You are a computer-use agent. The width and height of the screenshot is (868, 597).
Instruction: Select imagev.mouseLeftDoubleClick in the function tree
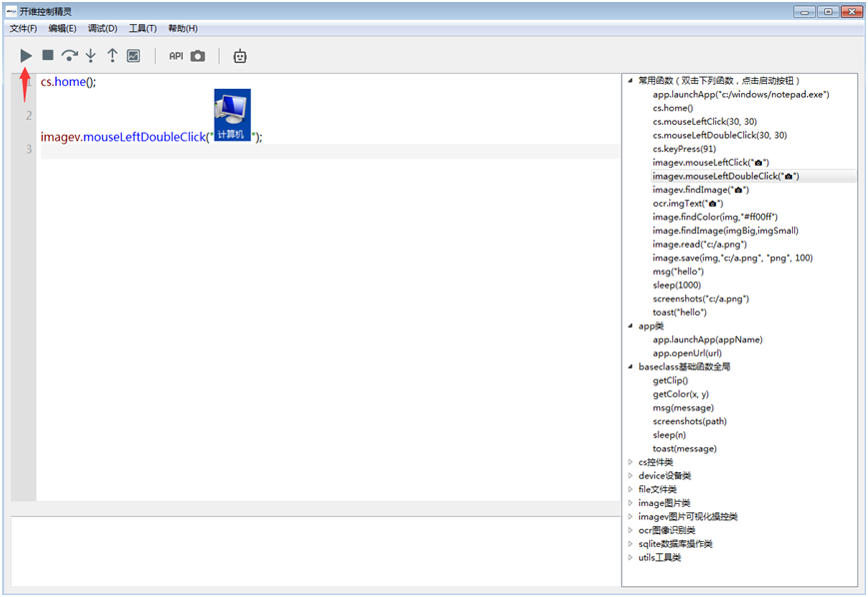[726, 176]
